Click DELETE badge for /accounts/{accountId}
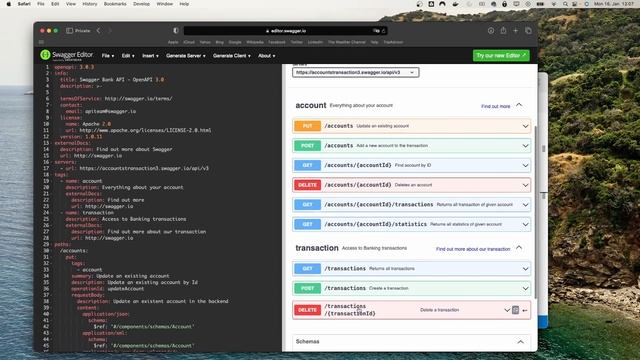The image size is (640, 360). coord(307,185)
